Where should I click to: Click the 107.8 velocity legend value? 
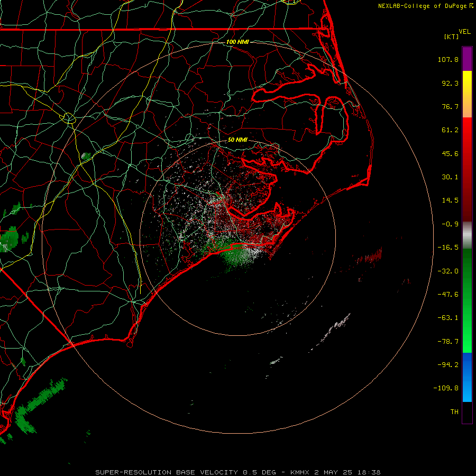pyautogui.click(x=448, y=59)
